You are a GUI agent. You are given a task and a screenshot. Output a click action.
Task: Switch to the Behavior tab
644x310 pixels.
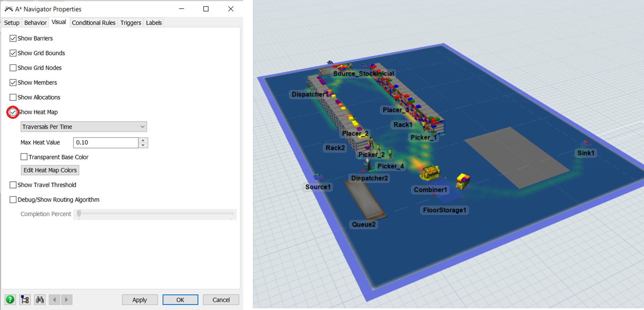pos(35,23)
